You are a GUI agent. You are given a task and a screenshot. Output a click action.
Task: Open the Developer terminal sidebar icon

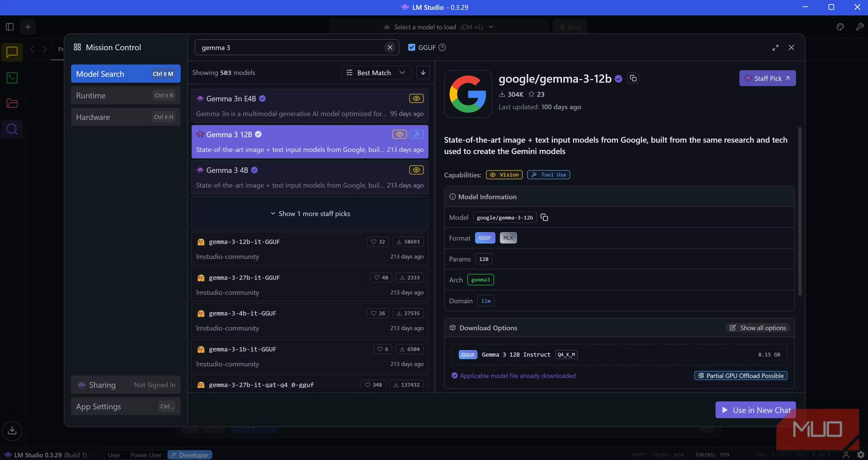tap(12, 78)
